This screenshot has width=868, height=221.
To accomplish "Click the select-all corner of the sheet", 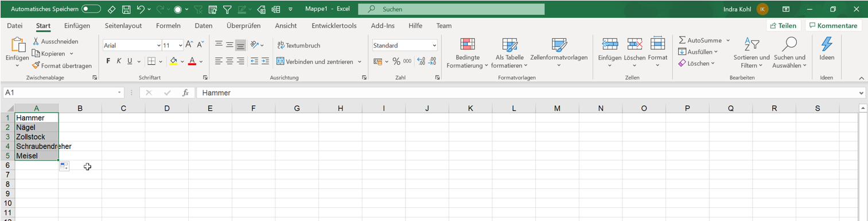I will click(7, 108).
